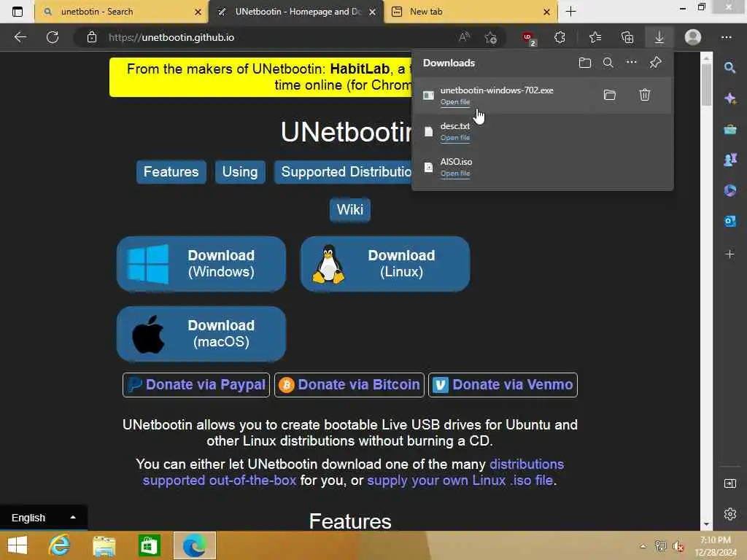Follow the supply your own Linux .iso file link
This screenshot has width=747, height=560.
(460, 480)
